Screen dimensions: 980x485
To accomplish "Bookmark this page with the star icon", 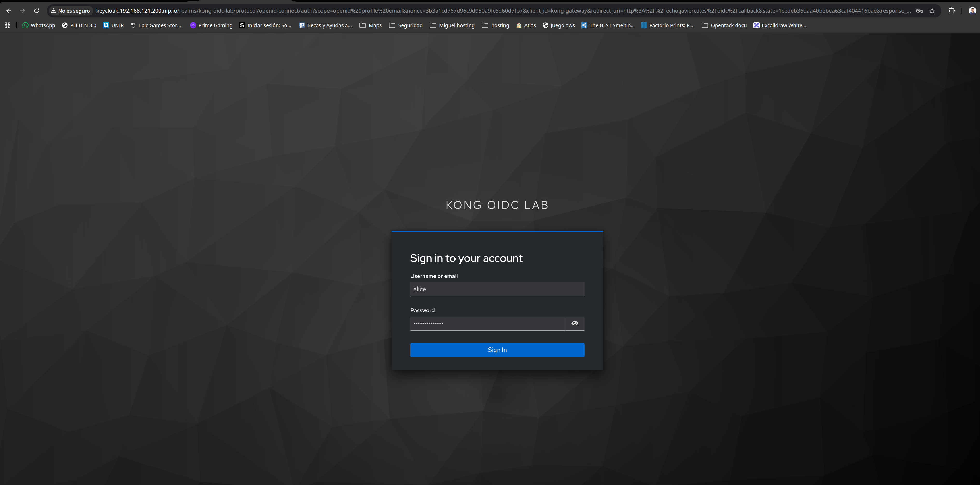I will (x=932, y=11).
